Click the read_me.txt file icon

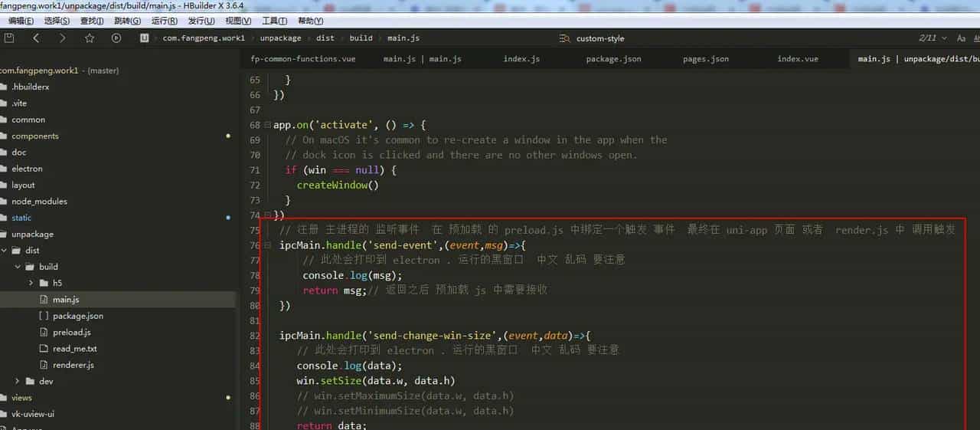44,349
